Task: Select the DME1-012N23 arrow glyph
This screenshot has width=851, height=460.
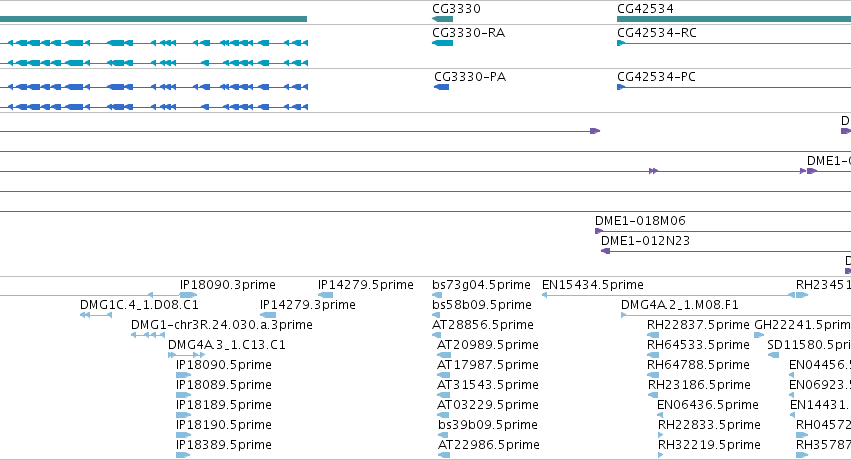Action: pos(606,251)
